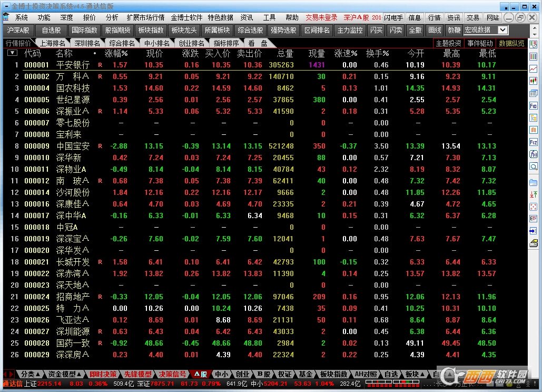The height and width of the screenshot is (392, 542).
Task: Click the round minimize button on menu bar
Action: tap(509, 17)
